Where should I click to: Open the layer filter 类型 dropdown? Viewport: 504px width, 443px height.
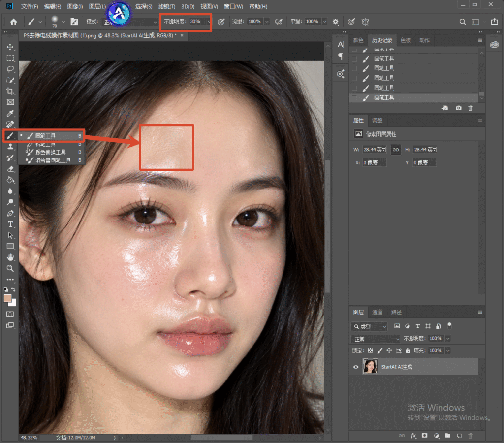click(x=369, y=327)
